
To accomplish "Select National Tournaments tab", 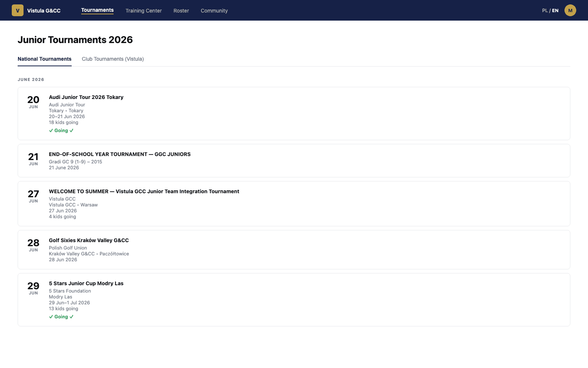I will click(44, 59).
